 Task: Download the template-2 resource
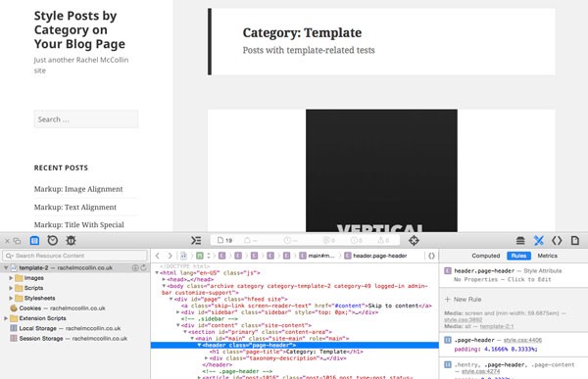135,267
